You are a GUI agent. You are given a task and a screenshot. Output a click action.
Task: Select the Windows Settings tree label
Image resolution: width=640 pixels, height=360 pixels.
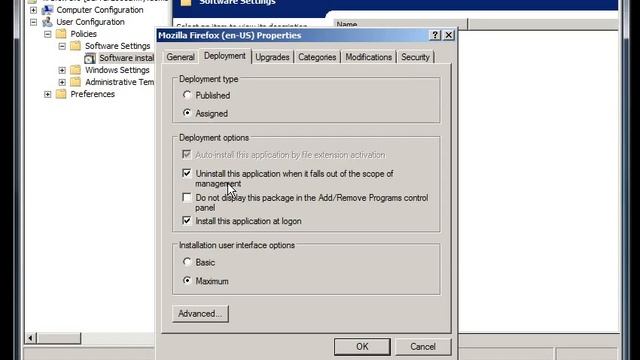(x=117, y=70)
